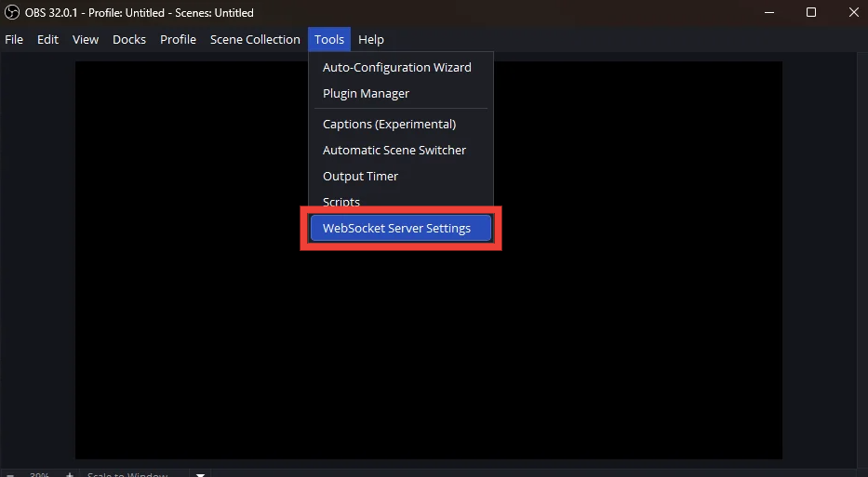Open the View menu
This screenshot has height=477, width=868.
(x=86, y=40)
